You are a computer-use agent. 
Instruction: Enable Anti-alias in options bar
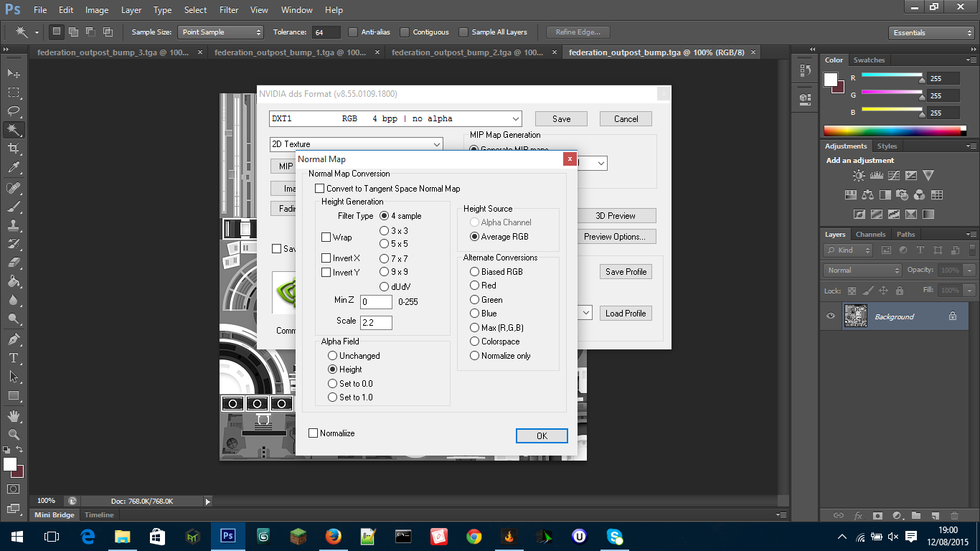[353, 32]
